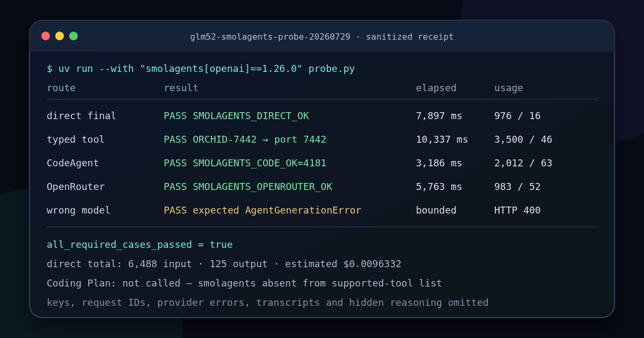Click the 'keys, request IDs, provider errors' omitted note
The width and height of the screenshot is (644, 338).
pyautogui.click(x=268, y=303)
